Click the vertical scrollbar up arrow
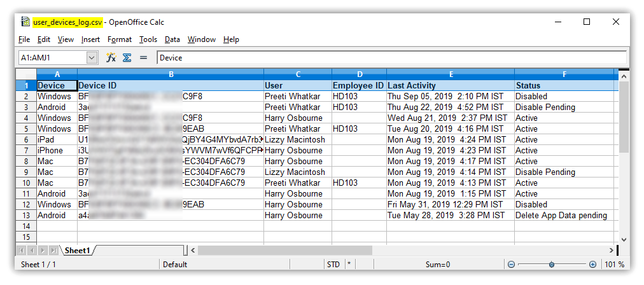 pyautogui.click(x=624, y=76)
